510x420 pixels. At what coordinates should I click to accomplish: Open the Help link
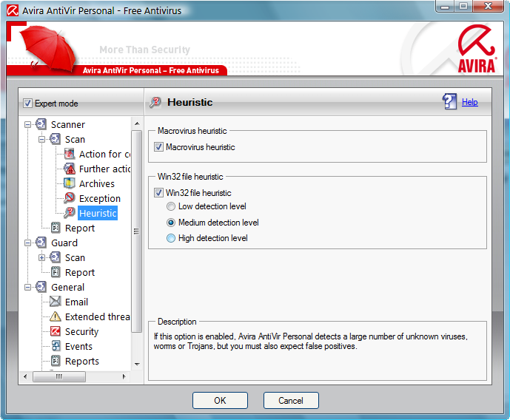[470, 101]
